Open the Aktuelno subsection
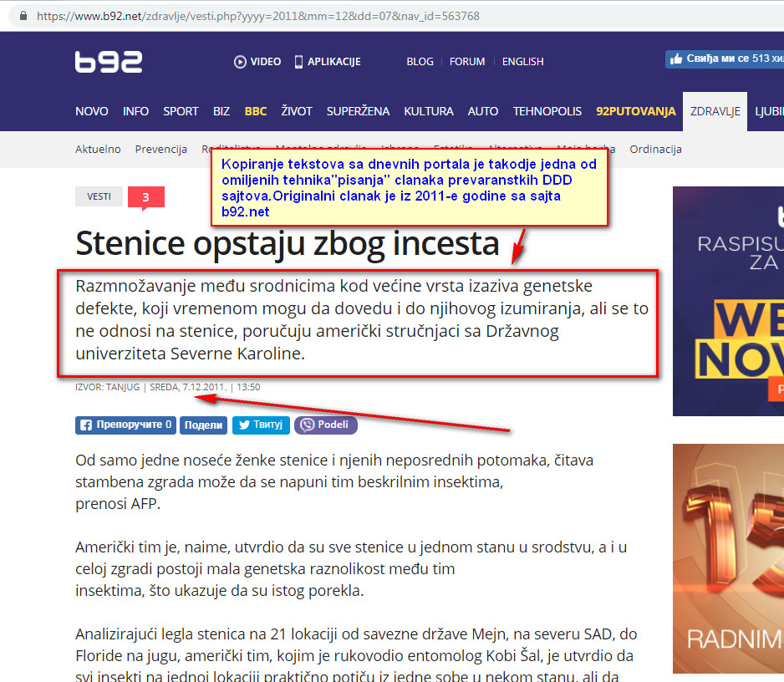This screenshot has height=682, width=784. tap(98, 149)
